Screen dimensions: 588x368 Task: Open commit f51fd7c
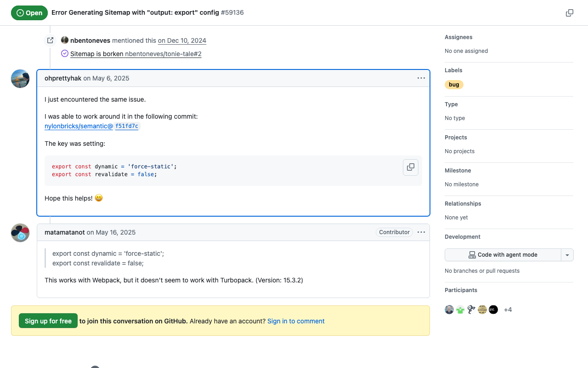(127, 126)
